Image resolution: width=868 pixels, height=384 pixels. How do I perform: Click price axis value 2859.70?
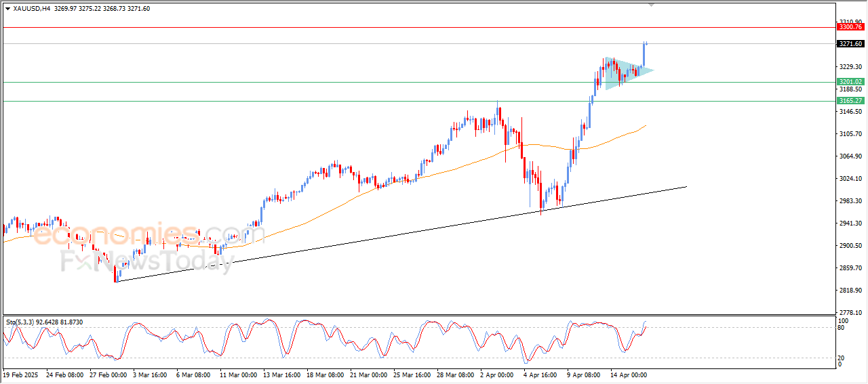[850, 268]
